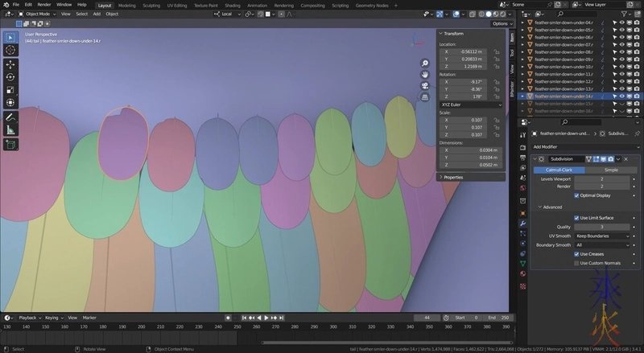The width and height of the screenshot is (644, 353).
Task: Open the Object Mode dropdown
Action: (36, 14)
